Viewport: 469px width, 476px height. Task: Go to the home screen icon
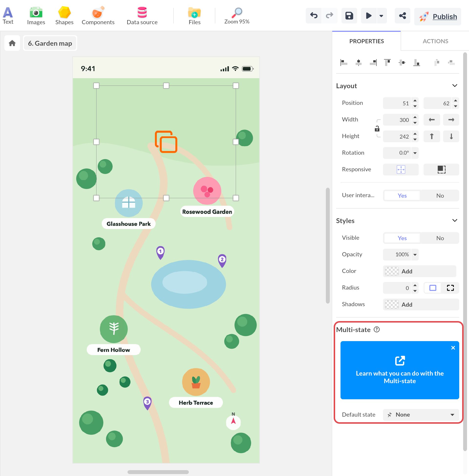pos(12,43)
